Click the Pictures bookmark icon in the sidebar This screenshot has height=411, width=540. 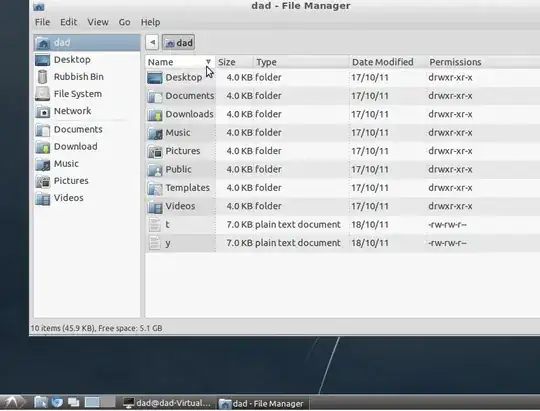(43, 181)
